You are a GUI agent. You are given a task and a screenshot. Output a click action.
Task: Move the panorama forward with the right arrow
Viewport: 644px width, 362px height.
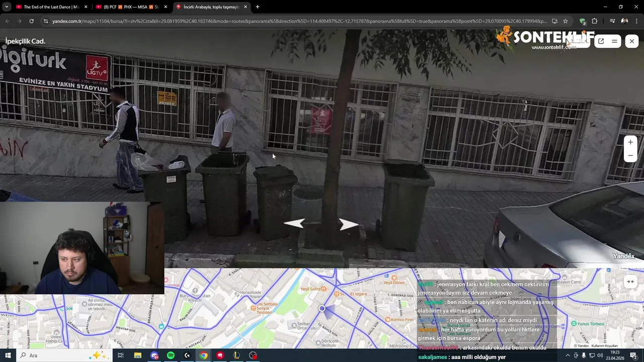(x=348, y=224)
